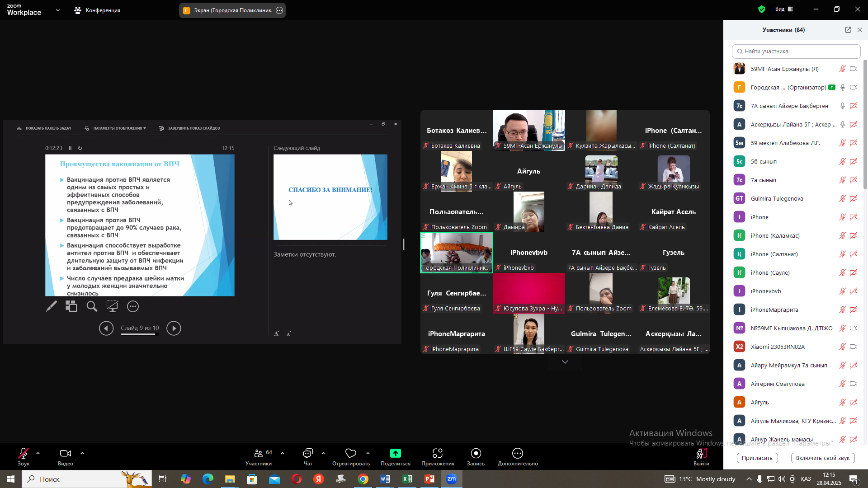Click the green Share screen icon
The height and width of the screenshot is (488, 868).
[x=396, y=453]
